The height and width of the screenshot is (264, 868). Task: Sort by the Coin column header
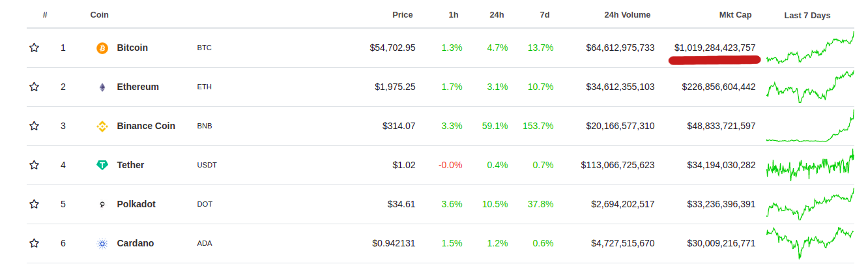100,14
